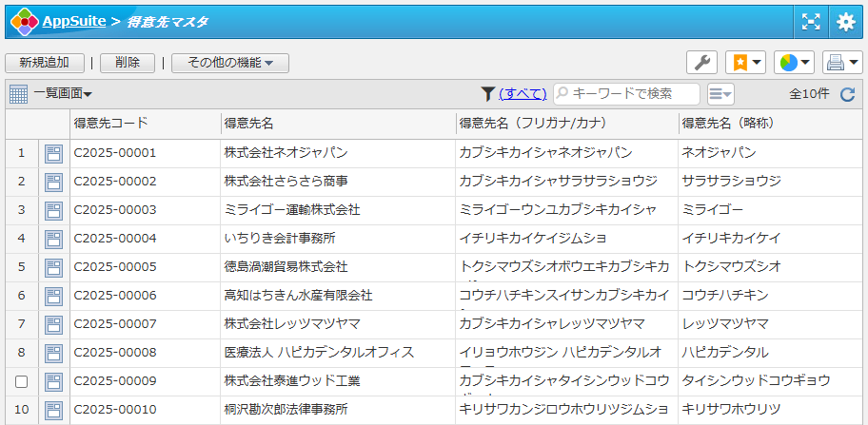Click the (すべて) filter link

pyautogui.click(x=523, y=93)
